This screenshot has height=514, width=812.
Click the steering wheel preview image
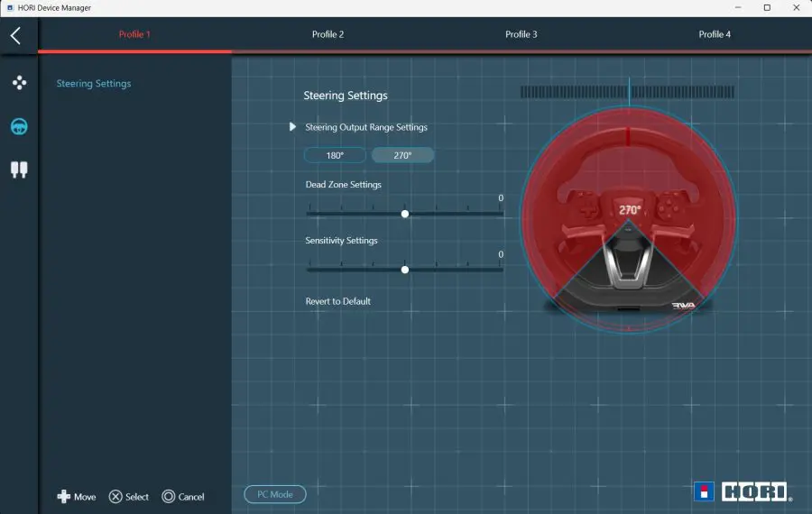point(628,219)
